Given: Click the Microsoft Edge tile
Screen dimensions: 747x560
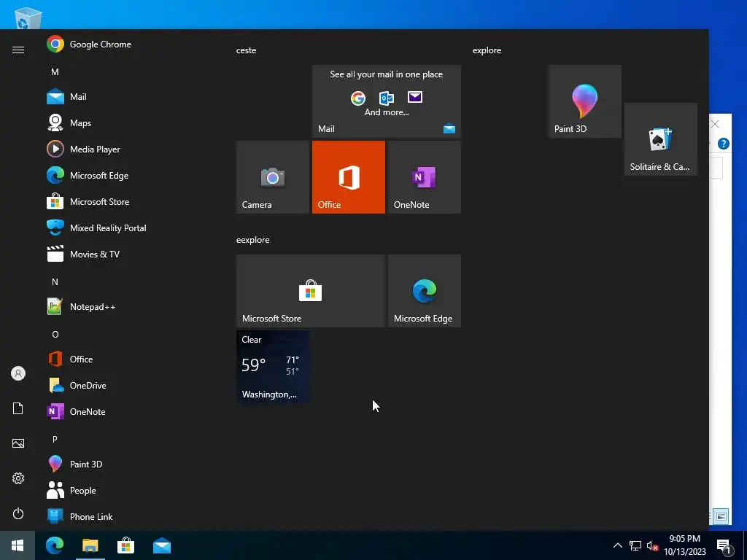Looking at the screenshot, I should coord(424,291).
